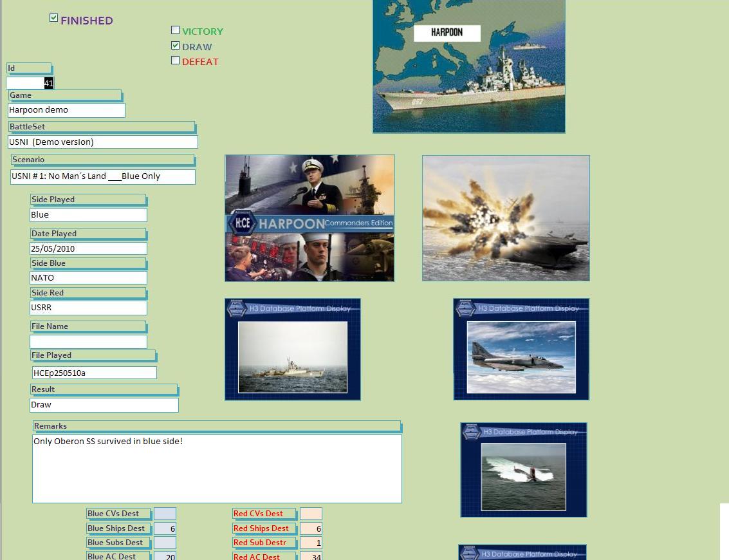Image resolution: width=729 pixels, height=560 pixels.
Task: Click the Date Played field 25/05/2010
Action: click(x=88, y=248)
